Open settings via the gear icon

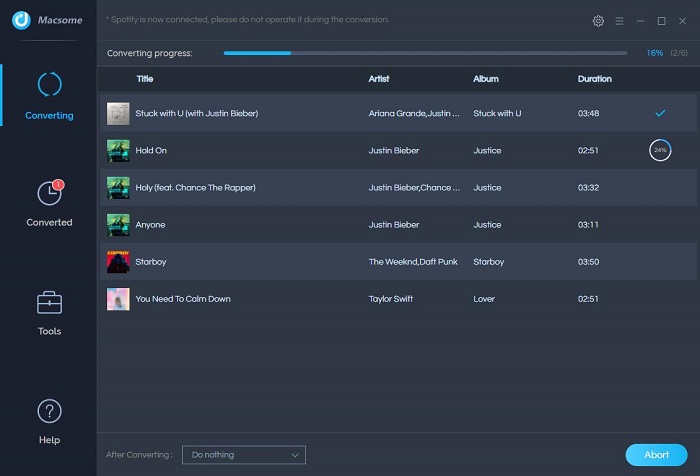pyautogui.click(x=598, y=21)
